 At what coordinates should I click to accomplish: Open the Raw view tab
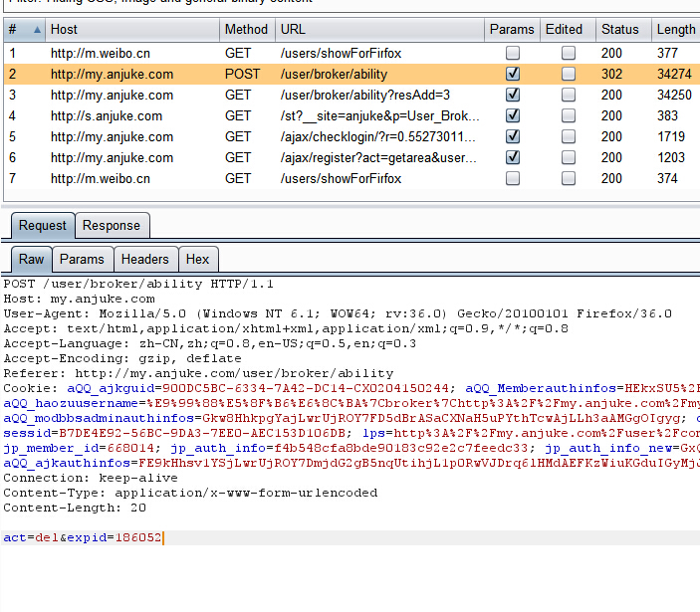tap(31, 259)
